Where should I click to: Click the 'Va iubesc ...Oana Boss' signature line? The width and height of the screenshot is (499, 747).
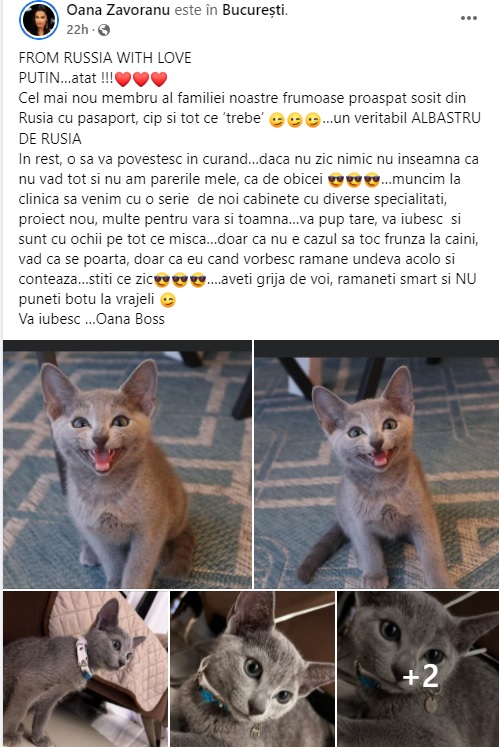pyautogui.click(x=92, y=319)
